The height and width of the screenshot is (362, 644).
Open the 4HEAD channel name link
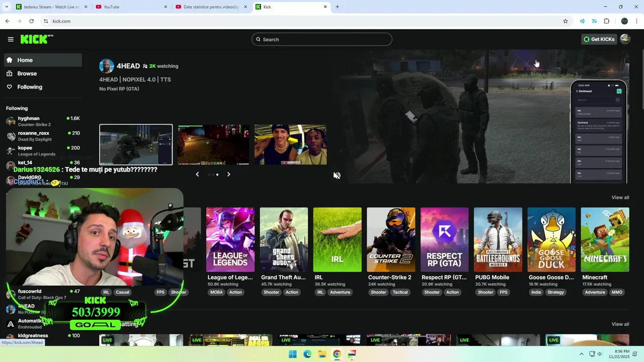(x=128, y=66)
